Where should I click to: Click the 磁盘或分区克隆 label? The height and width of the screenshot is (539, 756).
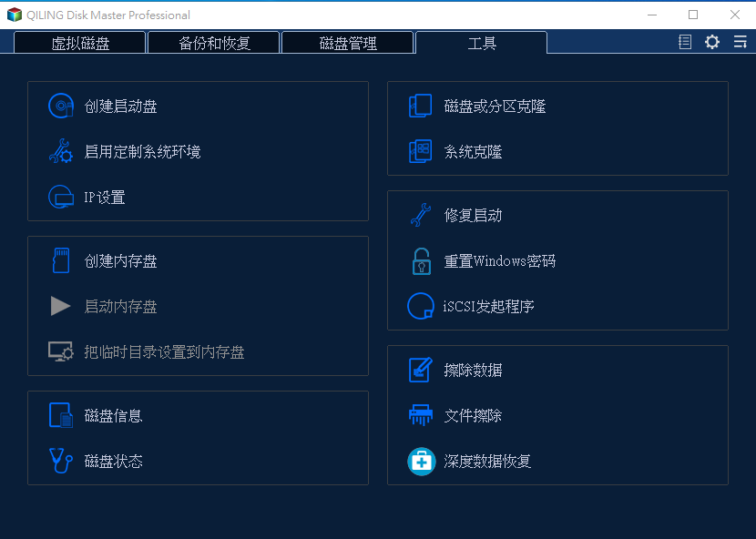tap(495, 106)
